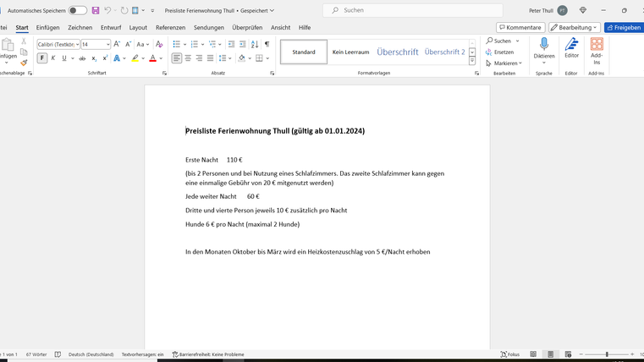Expand the font size 14 dropdown
Viewport: 644px width, 362px height.
pyautogui.click(x=108, y=44)
